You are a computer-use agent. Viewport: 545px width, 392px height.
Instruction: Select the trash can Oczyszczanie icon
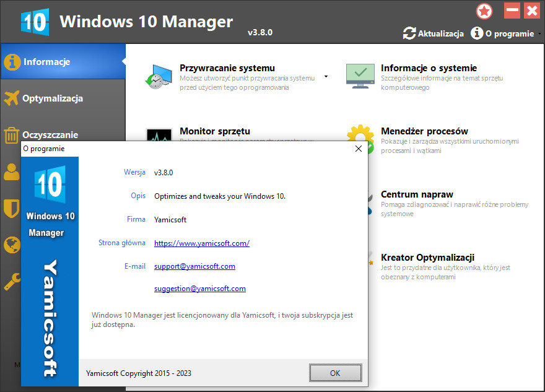12,135
